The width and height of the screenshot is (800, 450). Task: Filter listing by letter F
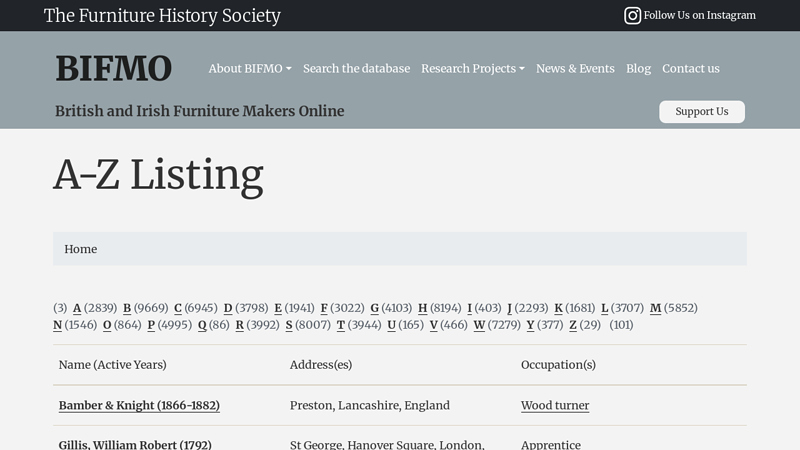point(324,308)
